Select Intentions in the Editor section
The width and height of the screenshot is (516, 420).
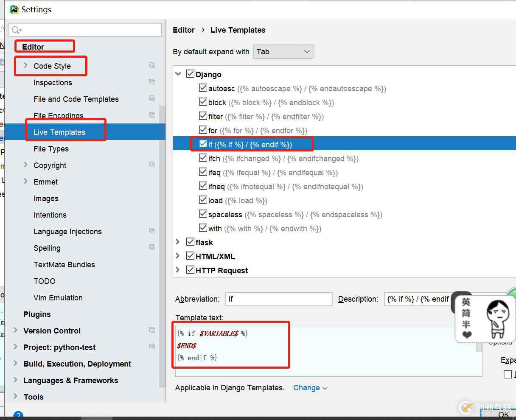(x=50, y=215)
